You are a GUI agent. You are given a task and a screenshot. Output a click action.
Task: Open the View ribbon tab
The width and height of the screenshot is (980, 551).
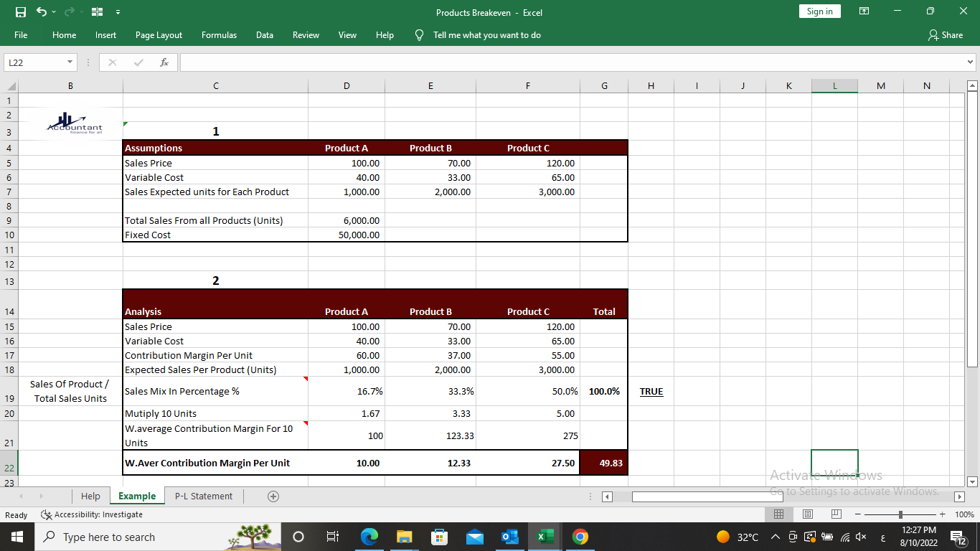coord(347,34)
